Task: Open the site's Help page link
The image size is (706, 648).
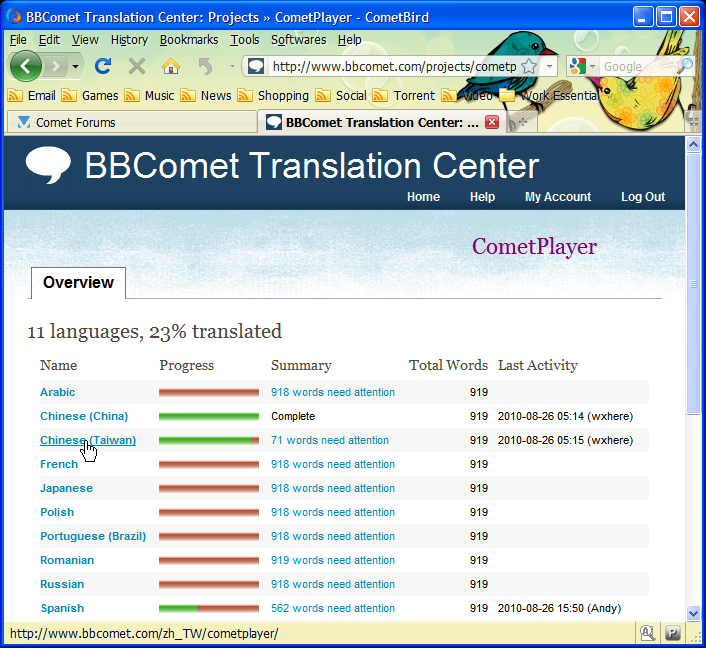Action: (x=482, y=197)
